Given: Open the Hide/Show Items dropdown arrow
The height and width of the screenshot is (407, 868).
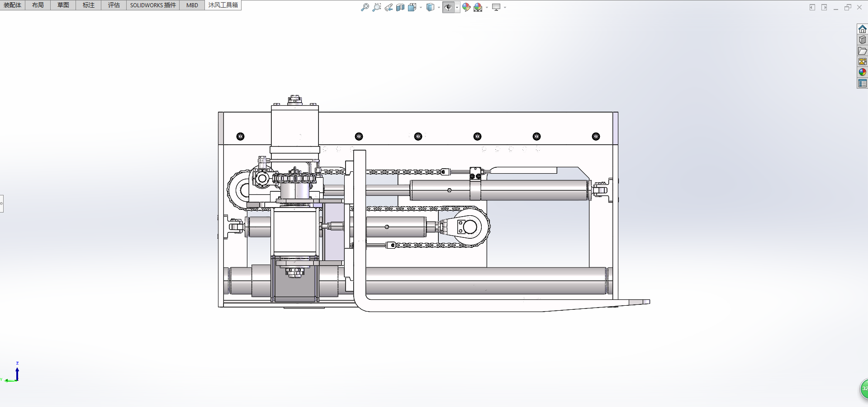Looking at the screenshot, I should point(457,7).
